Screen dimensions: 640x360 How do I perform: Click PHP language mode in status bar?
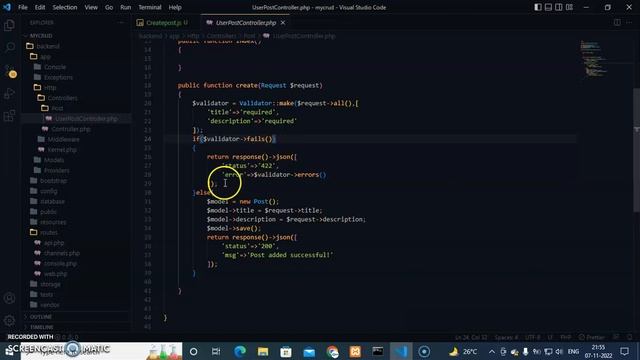tap(565, 337)
